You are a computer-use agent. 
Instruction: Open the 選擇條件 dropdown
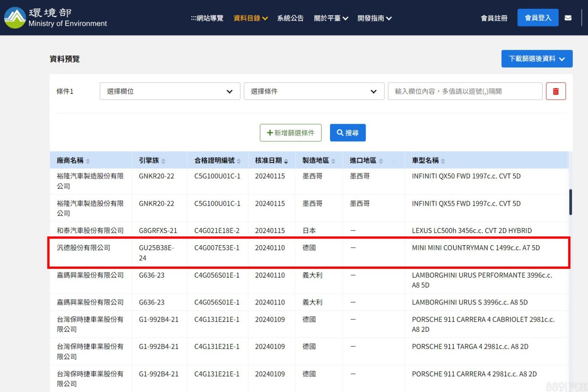click(314, 91)
